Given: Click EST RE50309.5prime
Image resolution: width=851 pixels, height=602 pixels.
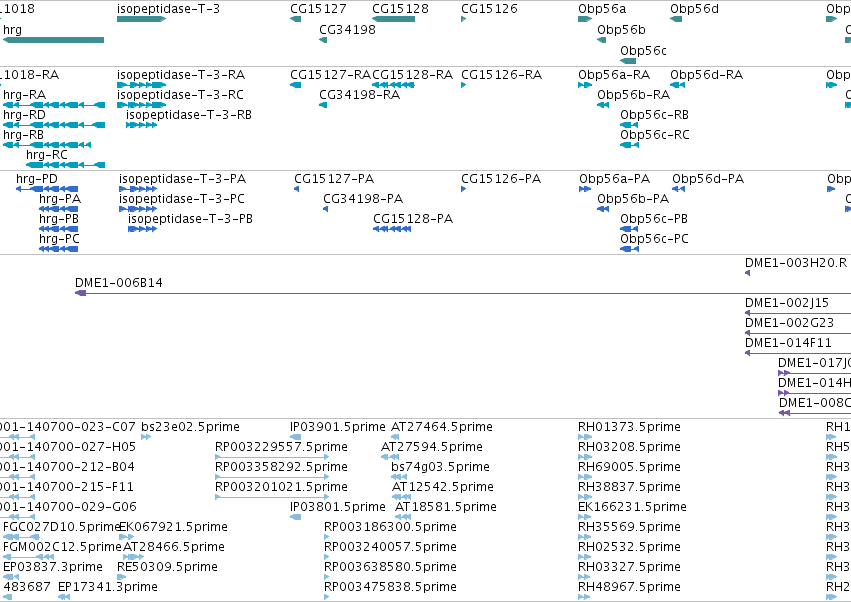Looking at the screenshot, I should coord(123,578).
